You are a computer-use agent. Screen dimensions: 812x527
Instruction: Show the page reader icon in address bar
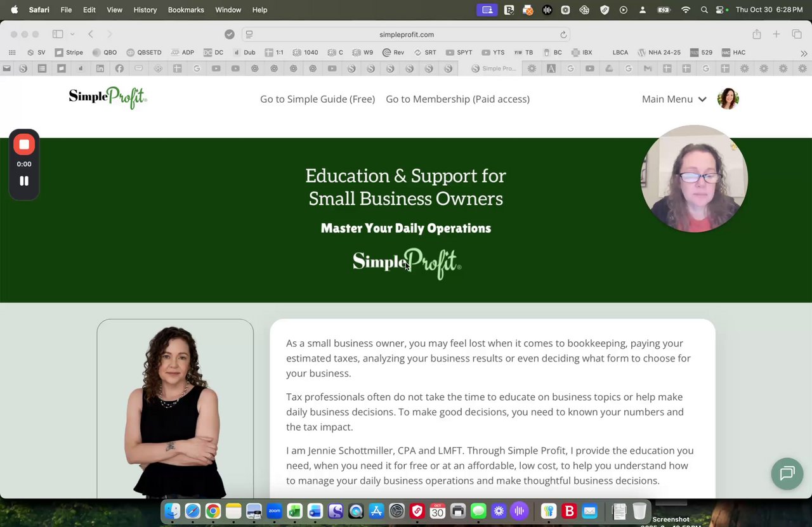click(x=249, y=34)
